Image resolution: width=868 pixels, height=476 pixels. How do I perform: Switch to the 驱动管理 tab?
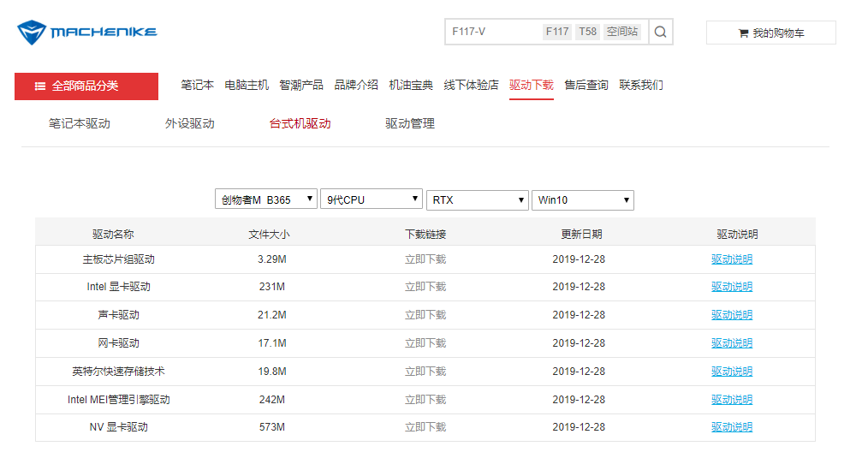click(410, 123)
